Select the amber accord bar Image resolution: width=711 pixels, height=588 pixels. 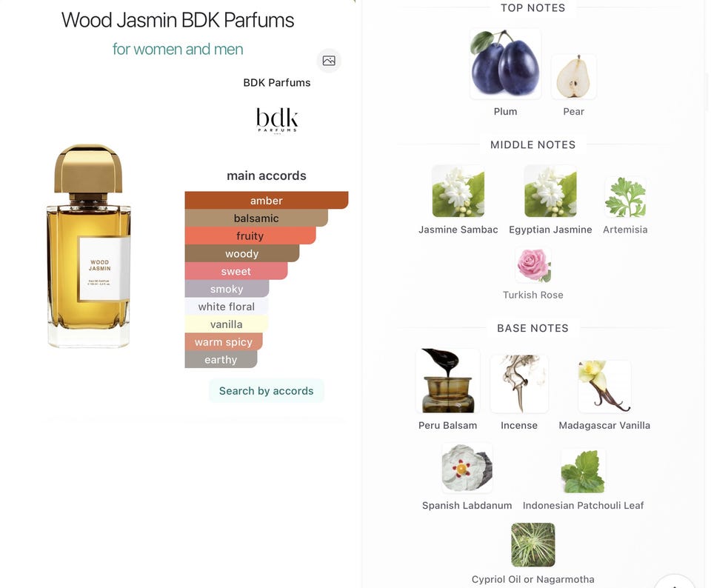[x=267, y=201]
